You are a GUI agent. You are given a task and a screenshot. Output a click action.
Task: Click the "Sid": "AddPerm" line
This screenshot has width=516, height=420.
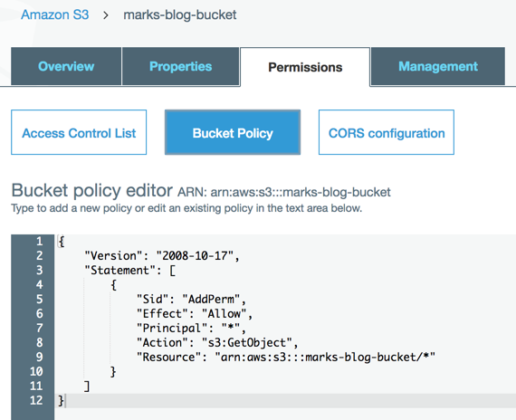[191, 300]
